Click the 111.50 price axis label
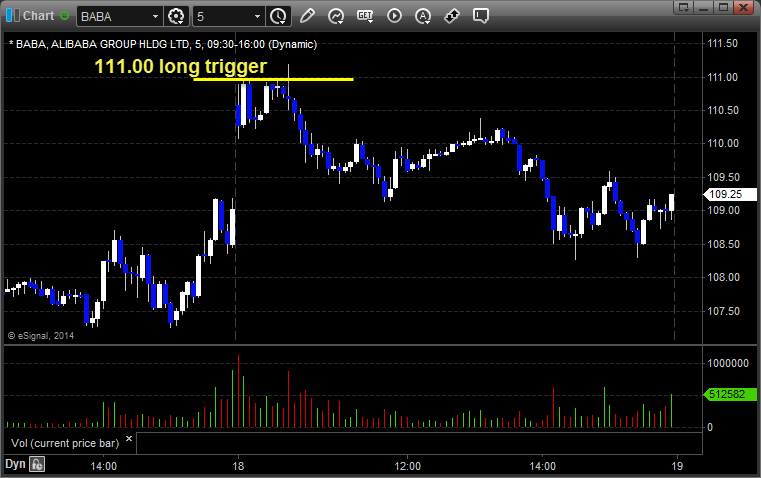The height and width of the screenshot is (478, 761). 722,43
